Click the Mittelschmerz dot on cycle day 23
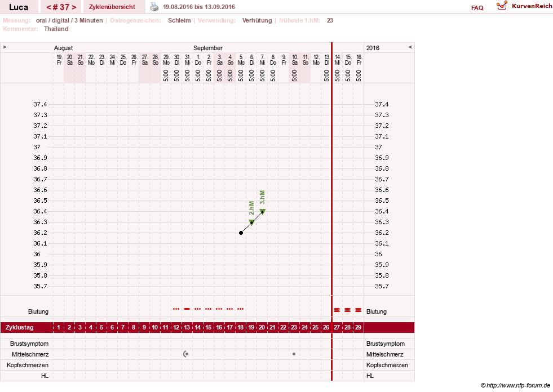Viewport: 553px width, 392px height. point(294,354)
